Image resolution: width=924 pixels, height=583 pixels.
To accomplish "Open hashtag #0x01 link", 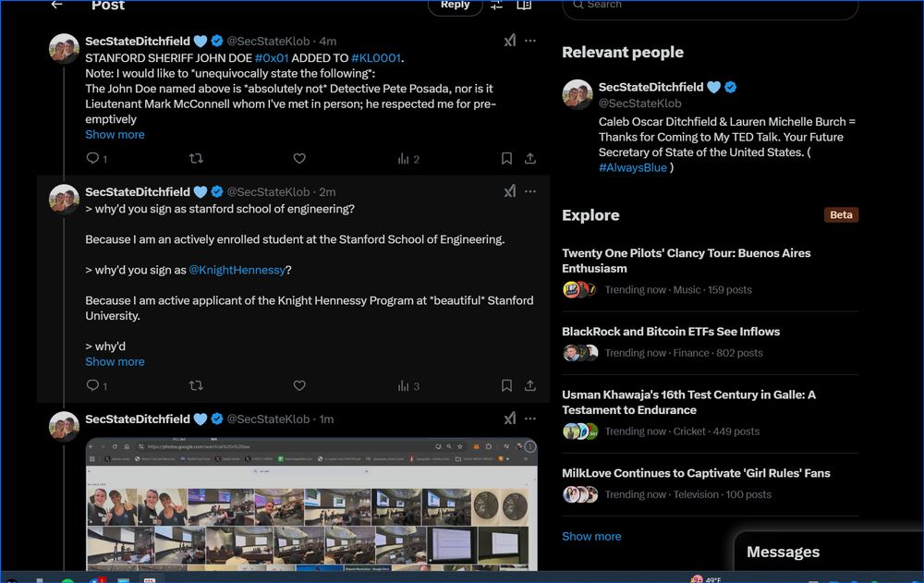I will pyautogui.click(x=272, y=58).
